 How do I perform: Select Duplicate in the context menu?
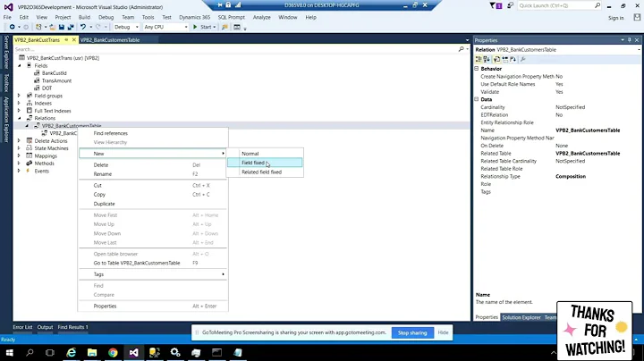(x=153, y=204)
